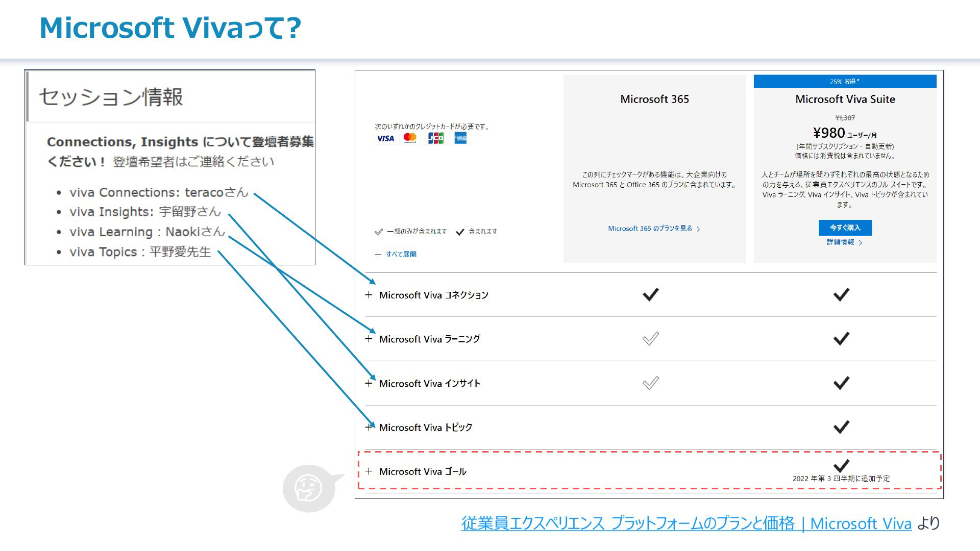Click the Microsoft Viva Suite column heading

click(x=845, y=99)
